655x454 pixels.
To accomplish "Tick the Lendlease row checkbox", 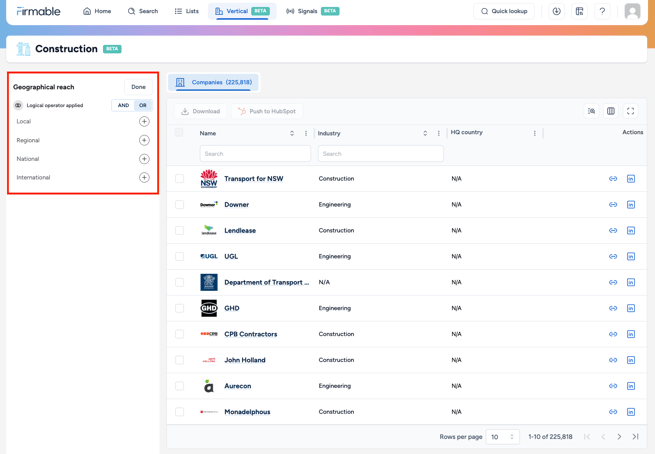I will [x=180, y=231].
